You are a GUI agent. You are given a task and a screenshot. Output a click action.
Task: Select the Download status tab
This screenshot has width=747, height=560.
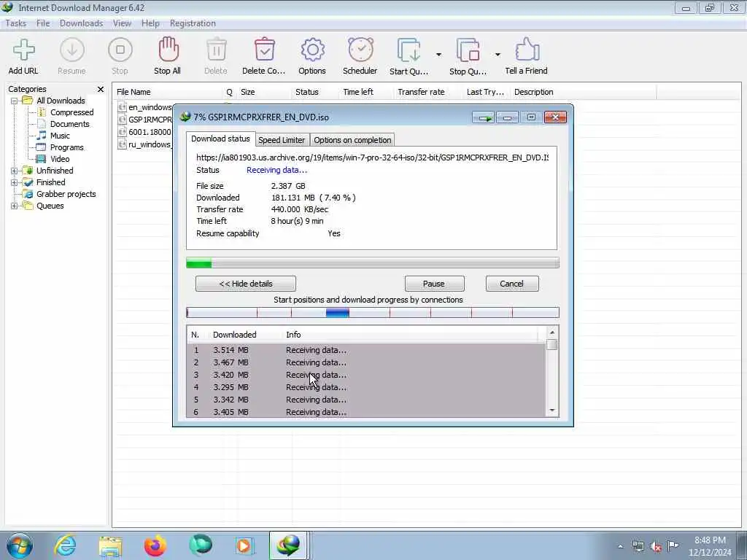click(x=220, y=139)
